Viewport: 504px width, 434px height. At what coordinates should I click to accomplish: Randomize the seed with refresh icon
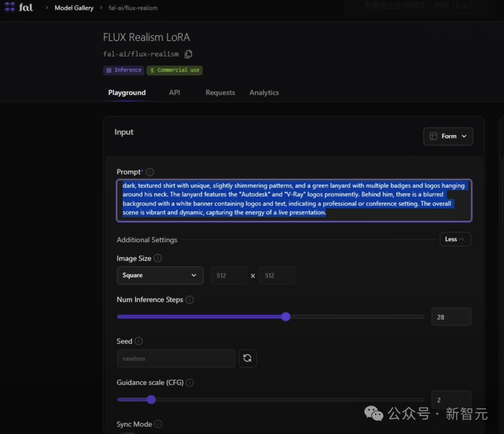pos(247,358)
